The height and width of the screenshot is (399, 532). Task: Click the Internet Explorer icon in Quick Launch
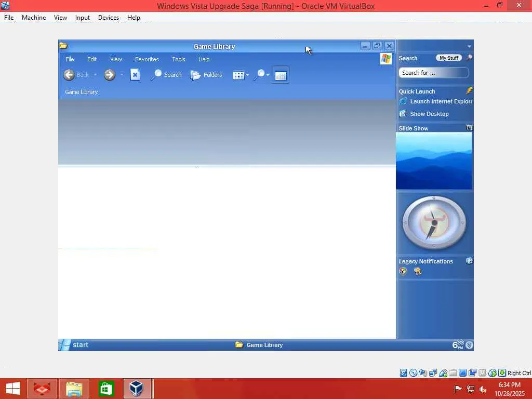pos(403,101)
